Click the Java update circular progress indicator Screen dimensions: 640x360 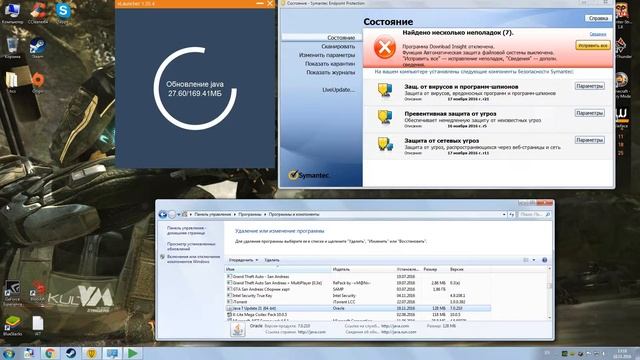pos(195,89)
